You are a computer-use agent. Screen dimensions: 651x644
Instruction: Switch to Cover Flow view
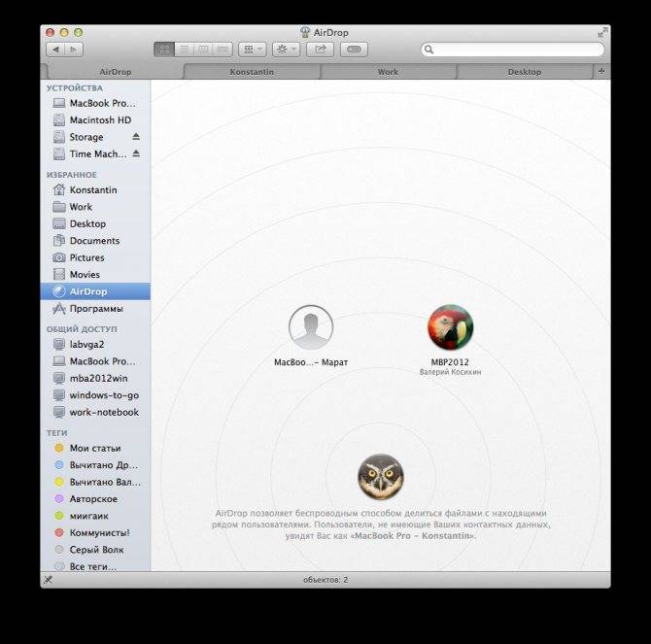point(223,49)
